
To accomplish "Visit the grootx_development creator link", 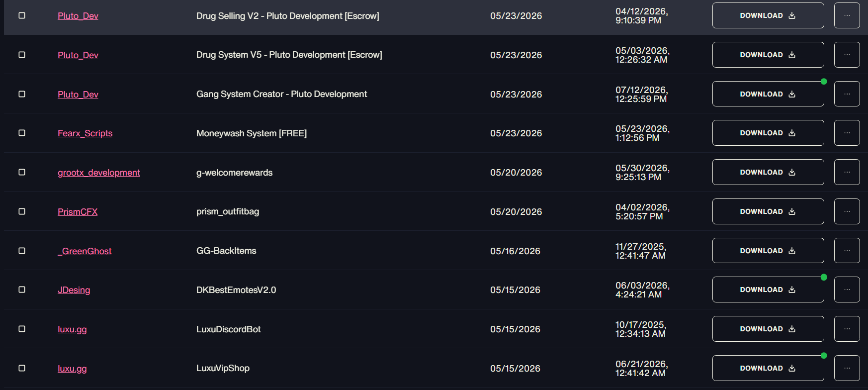I will pos(99,173).
